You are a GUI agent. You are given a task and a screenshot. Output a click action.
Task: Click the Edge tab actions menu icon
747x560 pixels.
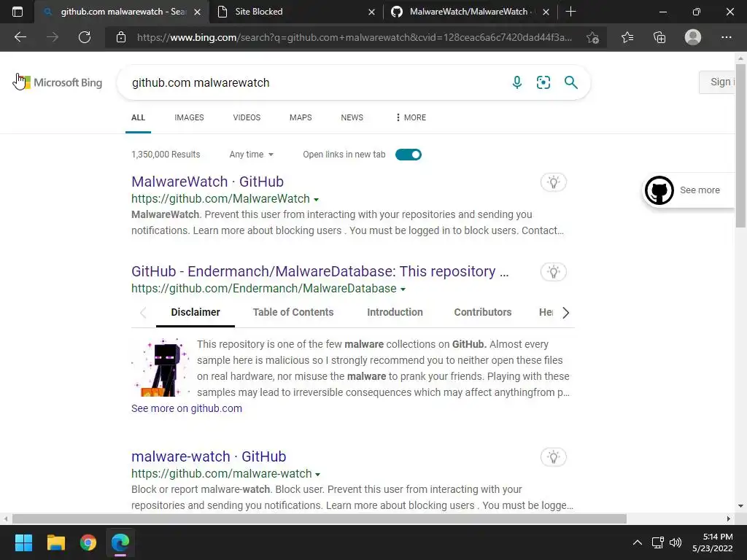(18, 12)
